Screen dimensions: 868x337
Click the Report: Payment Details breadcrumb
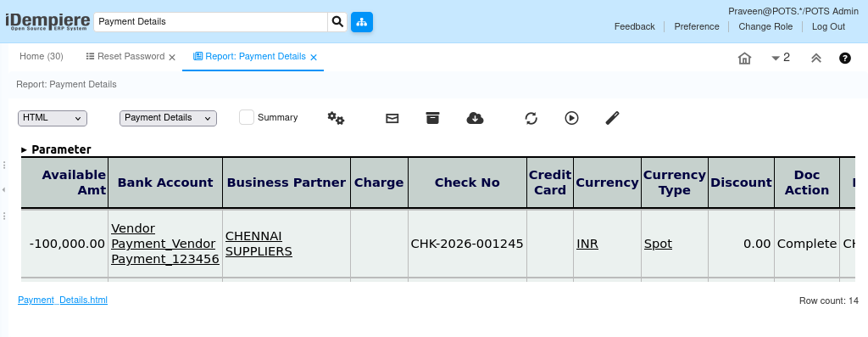pos(66,84)
